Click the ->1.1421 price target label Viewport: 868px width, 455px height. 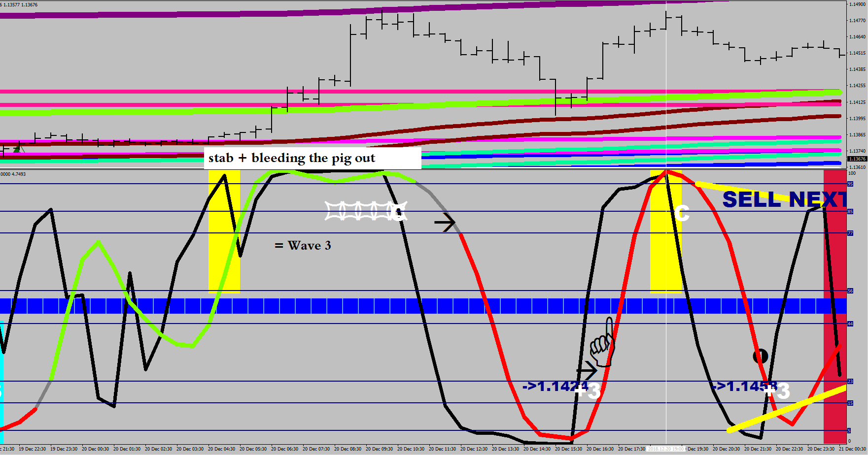point(551,386)
